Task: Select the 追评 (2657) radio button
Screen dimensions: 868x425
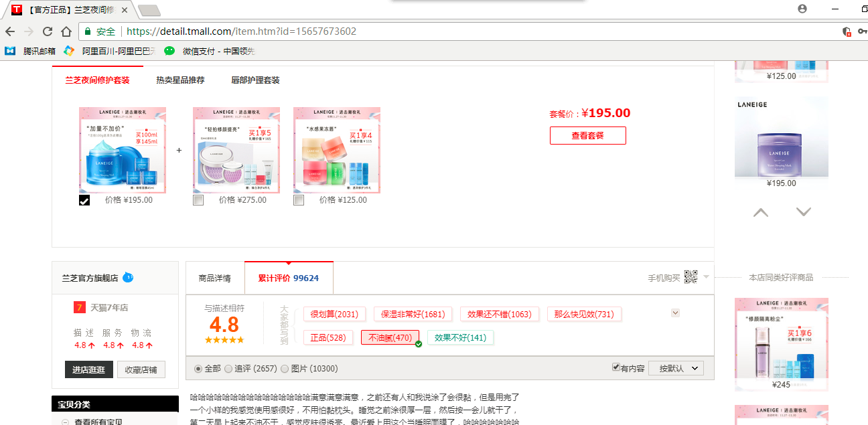Action: click(228, 369)
